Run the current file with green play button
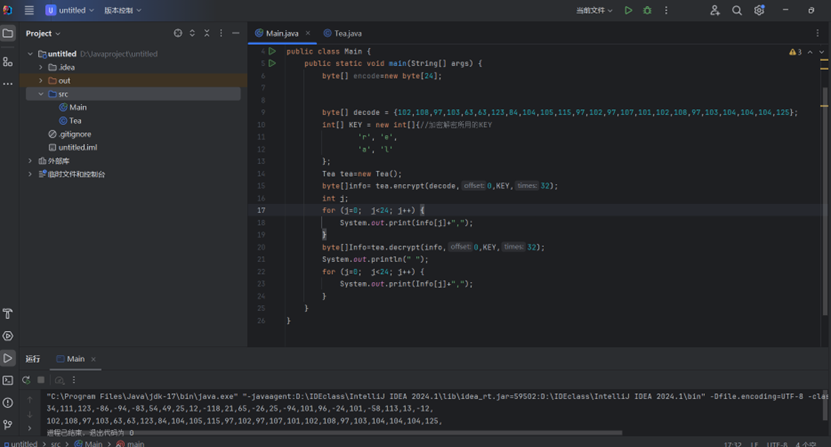This screenshot has width=831, height=447. (x=628, y=10)
